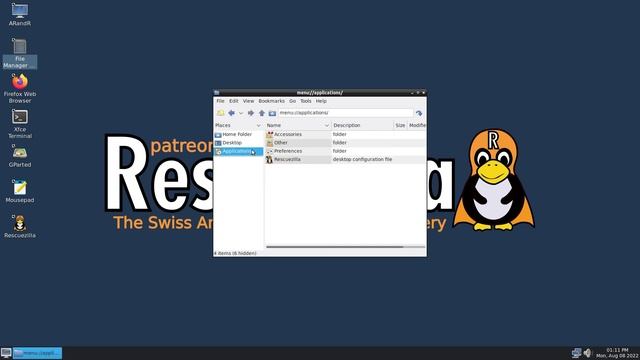Click the show desktop taskbar icon
The width and height of the screenshot is (640, 360).
click(6, 353)
